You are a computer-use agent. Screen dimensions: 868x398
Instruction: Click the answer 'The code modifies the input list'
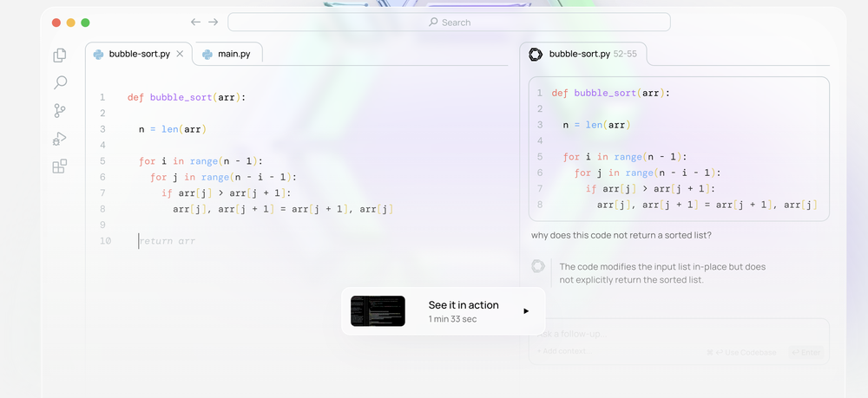coord(662,273)
